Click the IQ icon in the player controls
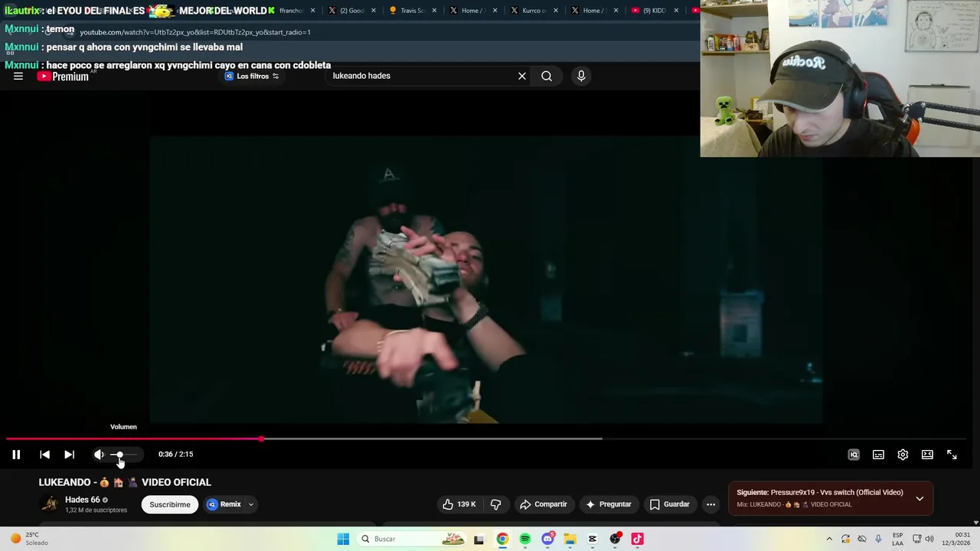Image resolution: width=980 pixels, height=551 pixels. pyautogui.click(x=854, y=455)
